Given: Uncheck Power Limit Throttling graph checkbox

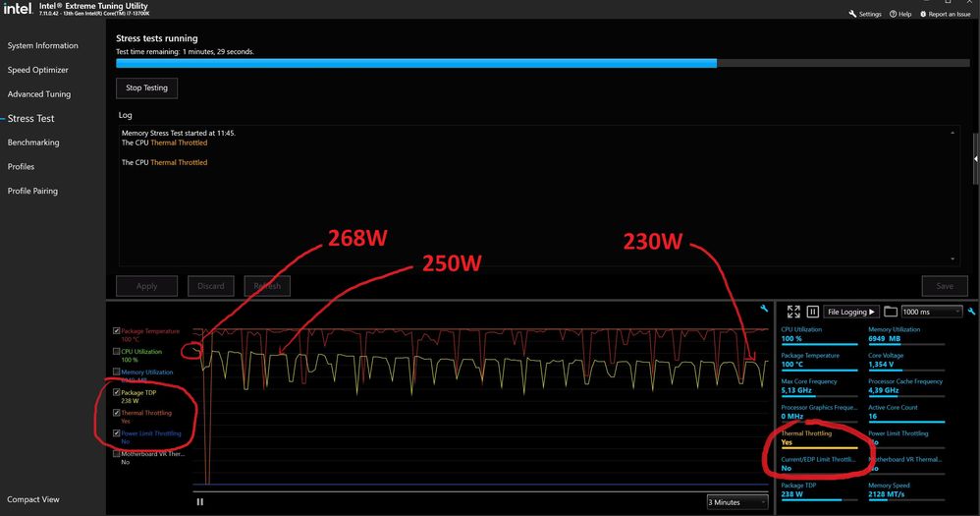Looking at the screenshot, I should tap(116, 432).
